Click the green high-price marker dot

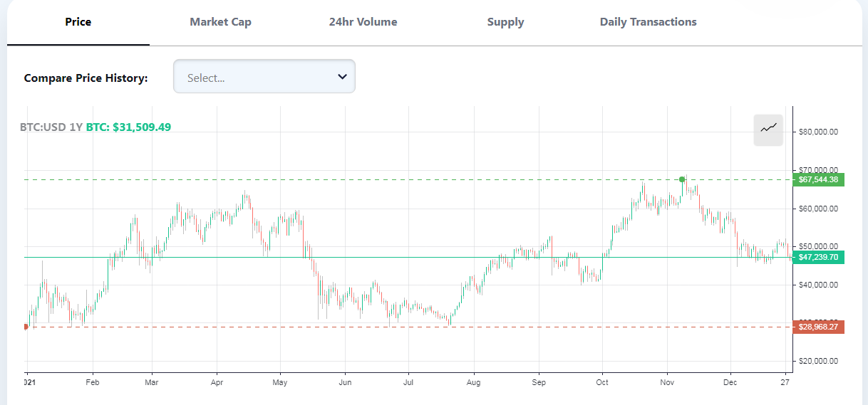(682, 179)
